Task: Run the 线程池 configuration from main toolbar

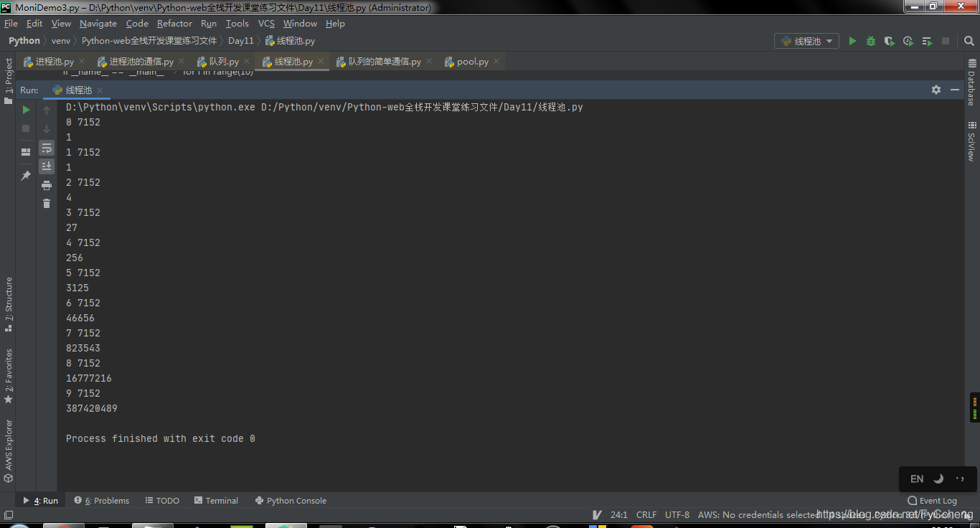Action: 852,41
